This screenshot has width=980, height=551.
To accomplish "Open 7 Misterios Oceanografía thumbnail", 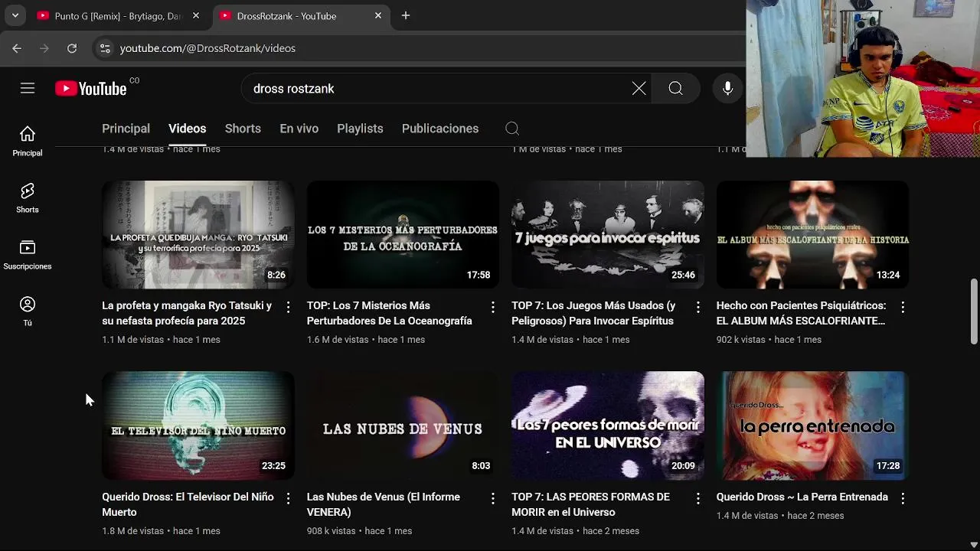I will (x=403, y=235).
